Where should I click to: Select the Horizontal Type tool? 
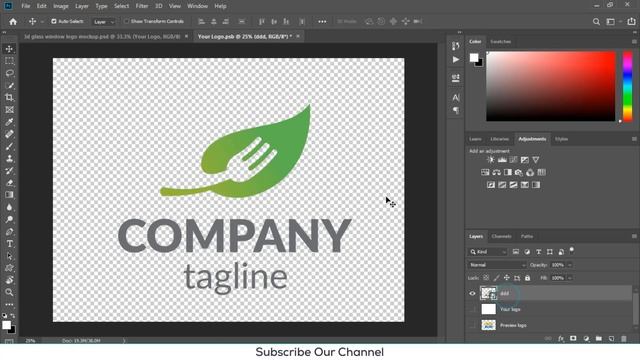point(9,244)
